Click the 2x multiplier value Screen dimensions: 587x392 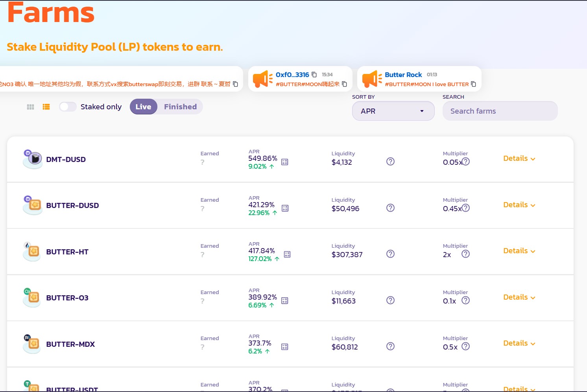[447, 255]
